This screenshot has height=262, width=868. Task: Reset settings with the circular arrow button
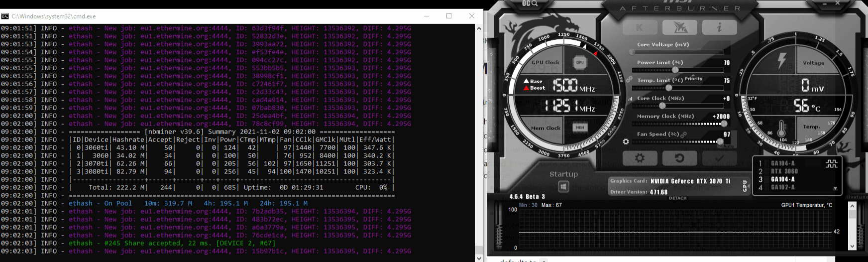[679, 158]
